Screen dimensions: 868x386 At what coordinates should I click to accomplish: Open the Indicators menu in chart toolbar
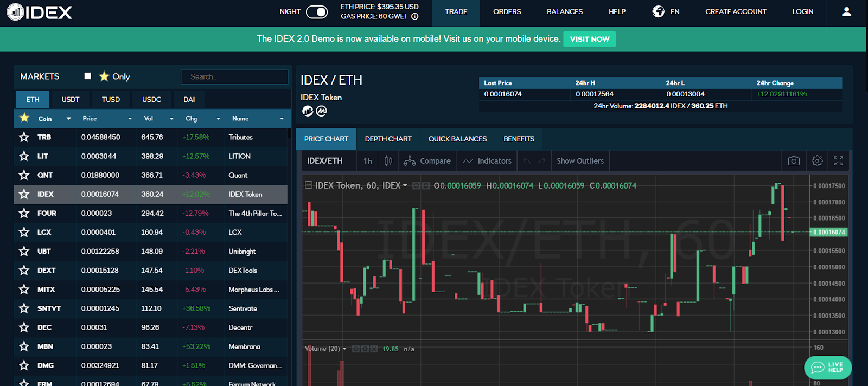point(487,161)
